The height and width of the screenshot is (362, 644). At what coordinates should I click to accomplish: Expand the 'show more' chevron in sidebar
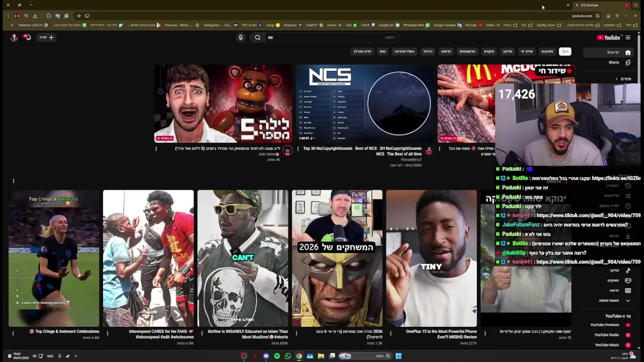tap(628, 301)
